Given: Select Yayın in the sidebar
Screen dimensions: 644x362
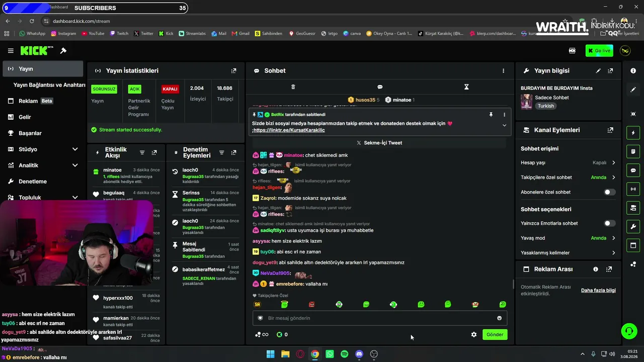Looking at the screenshot, I should 43,69.
